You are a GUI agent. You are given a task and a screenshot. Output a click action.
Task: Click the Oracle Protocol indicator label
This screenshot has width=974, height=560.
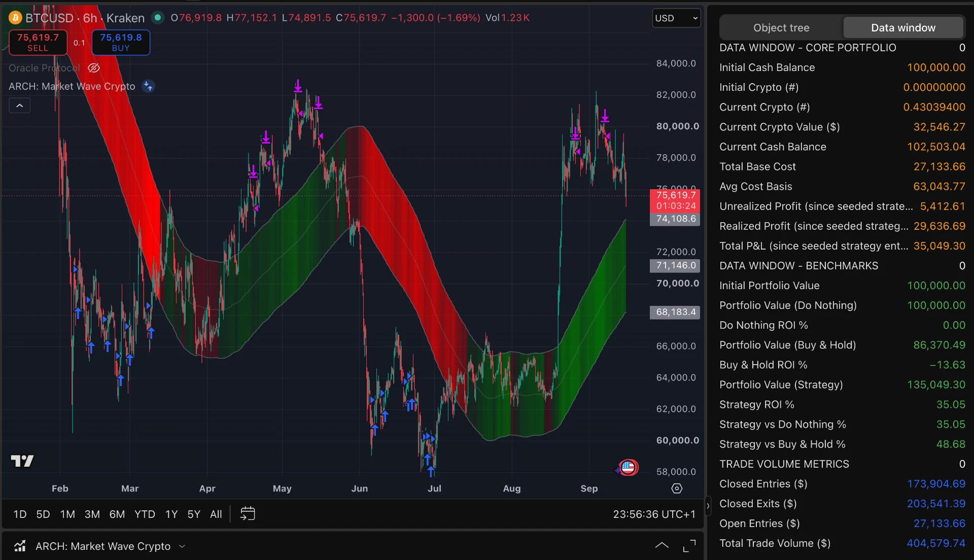[x=44, y=68]
